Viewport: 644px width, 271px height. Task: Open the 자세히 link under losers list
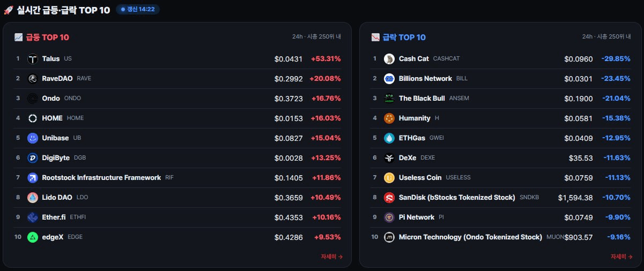[621, 257]
